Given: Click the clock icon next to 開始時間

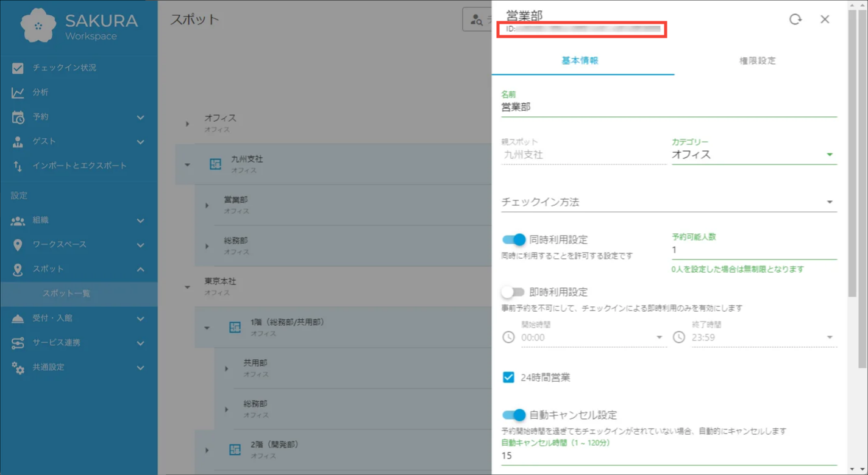Looking at the screenshot, I should [508, 337].
